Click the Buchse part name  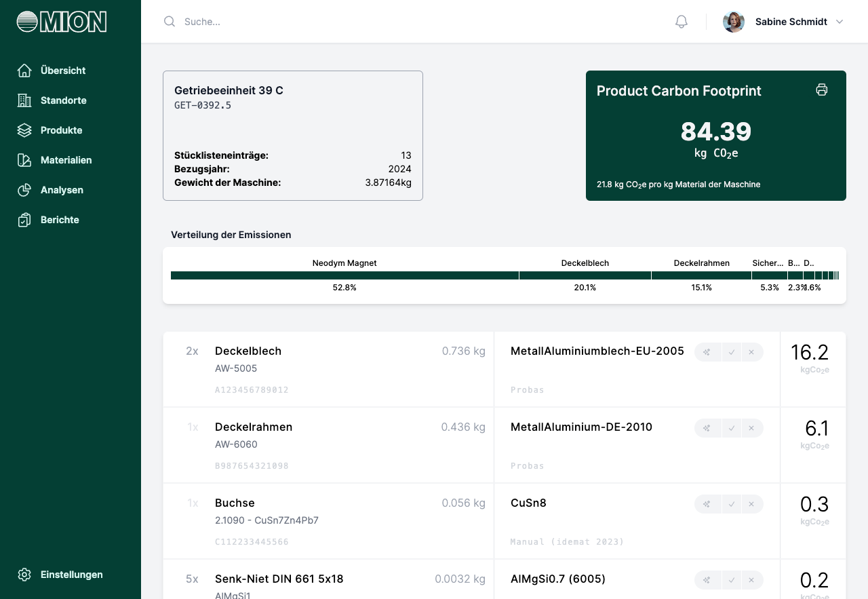(x=235, y=503)
